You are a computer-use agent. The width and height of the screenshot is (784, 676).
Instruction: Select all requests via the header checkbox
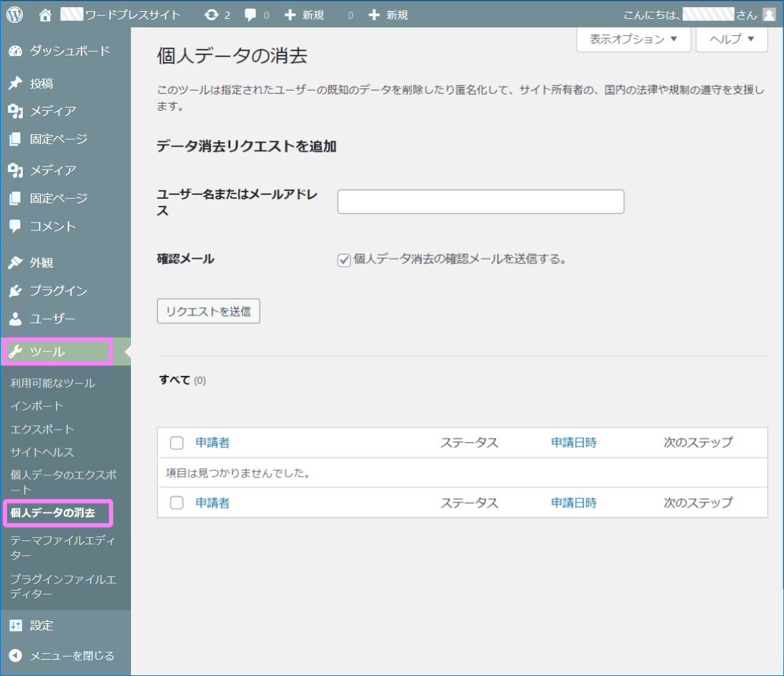tap(176, 443)
